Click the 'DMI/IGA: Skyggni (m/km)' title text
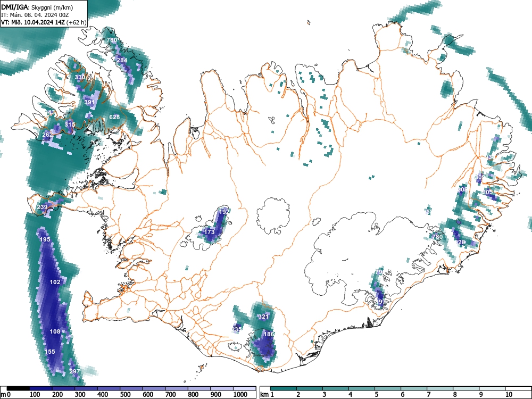 (37, 7)
